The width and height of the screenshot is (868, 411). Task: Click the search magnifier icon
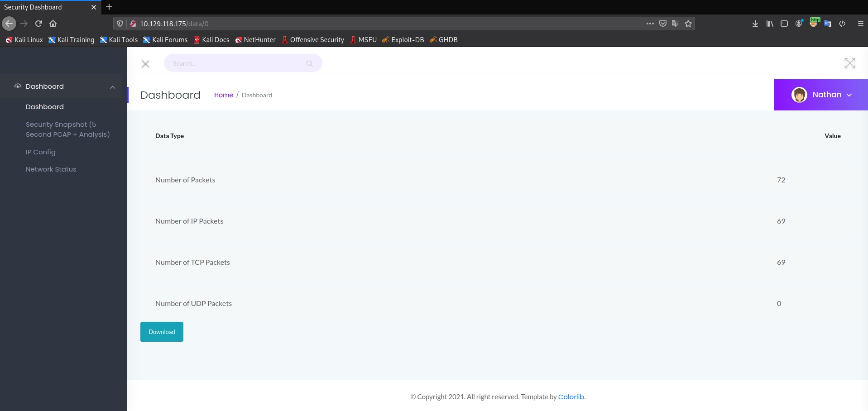pos(309,63)
